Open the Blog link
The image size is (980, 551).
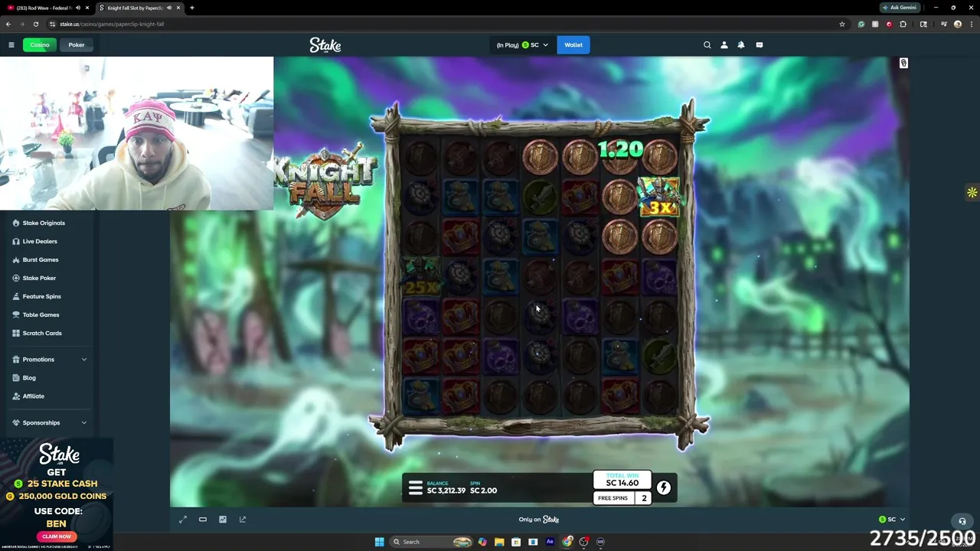[29, 377]
